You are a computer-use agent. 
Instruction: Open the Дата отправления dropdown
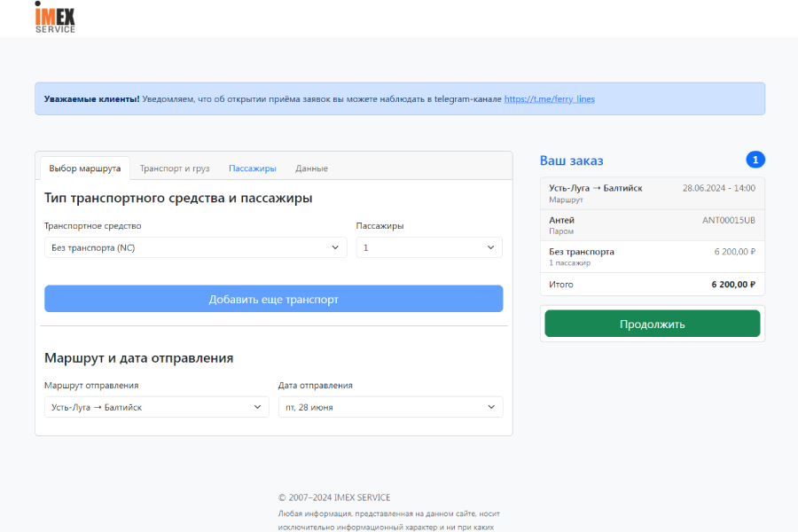pyautogui.click(x=390, y=407)
